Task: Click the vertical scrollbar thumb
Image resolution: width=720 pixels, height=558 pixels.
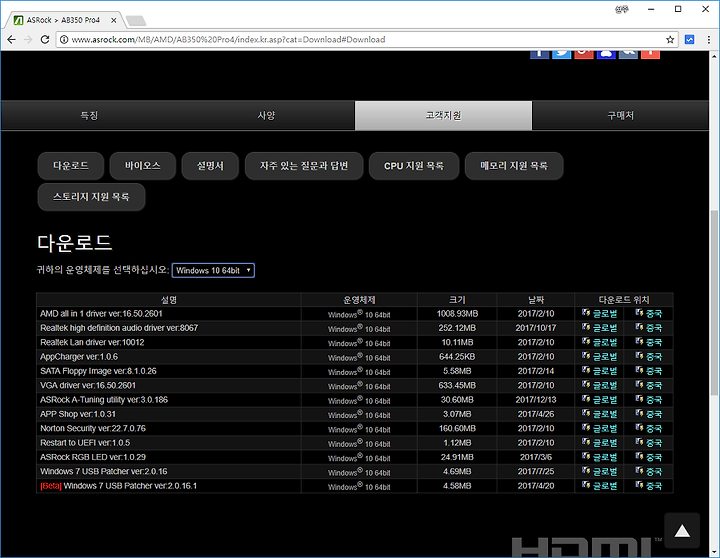Action: point(714,303)
